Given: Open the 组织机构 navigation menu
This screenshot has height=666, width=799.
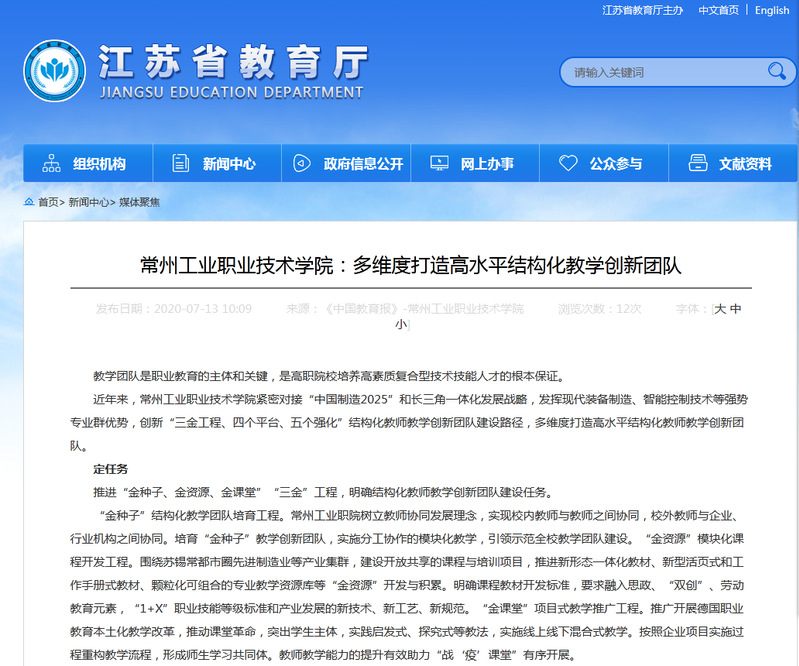Looking at the screenshot, I should (x=99, y=164).
